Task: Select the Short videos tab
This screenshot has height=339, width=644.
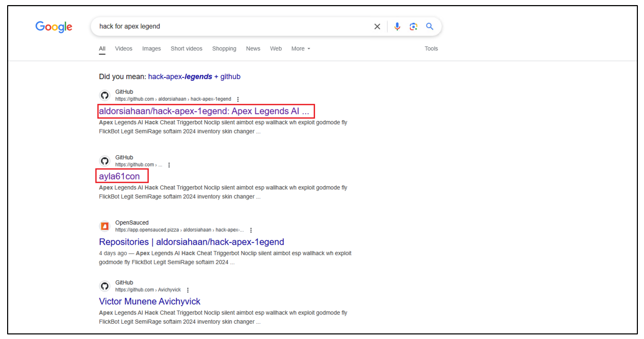Action: pos(186,49)
